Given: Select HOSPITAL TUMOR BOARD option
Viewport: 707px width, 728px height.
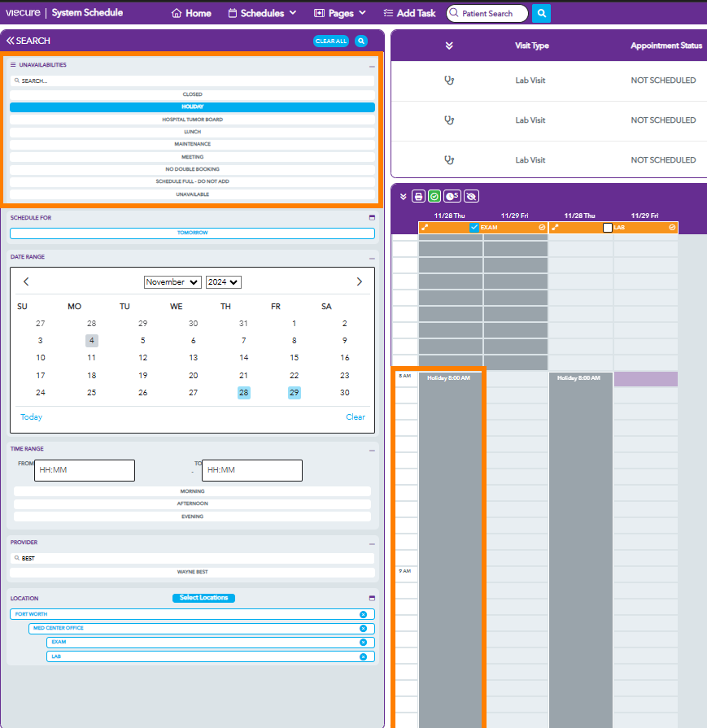Looking at the screenshot, I should click(192, 120).
